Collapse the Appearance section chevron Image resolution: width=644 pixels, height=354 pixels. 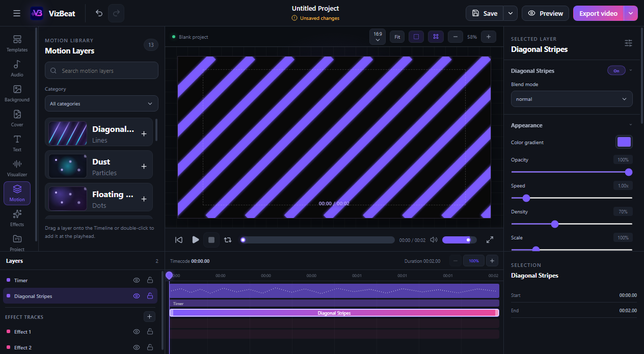[631, 125]
